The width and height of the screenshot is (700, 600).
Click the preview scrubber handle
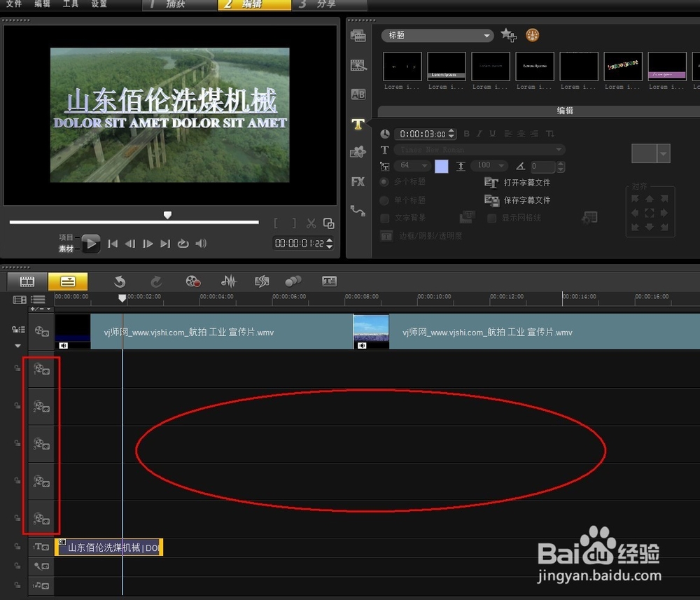(167, 215)
